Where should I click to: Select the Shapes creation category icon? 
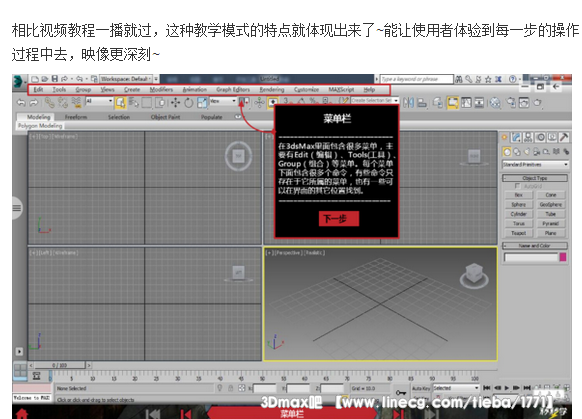(x=517, y=152)
